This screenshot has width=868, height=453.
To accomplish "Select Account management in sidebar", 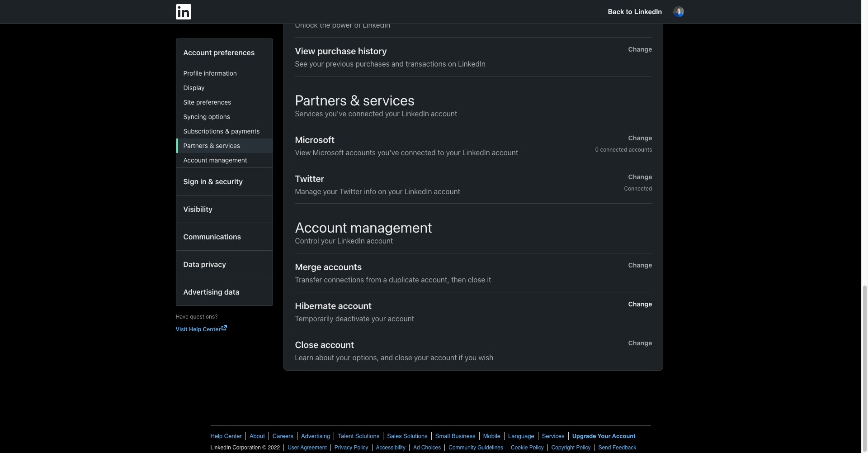I will point(215,160).
